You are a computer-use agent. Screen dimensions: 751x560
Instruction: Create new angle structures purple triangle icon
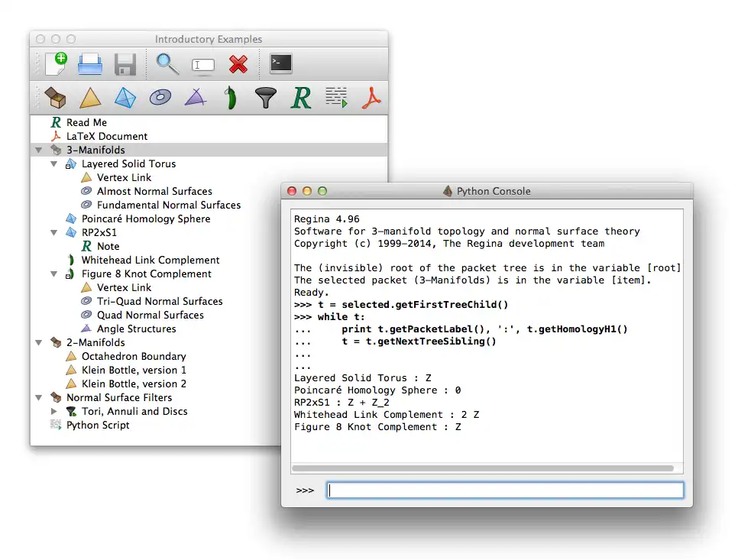click(196, 97)
